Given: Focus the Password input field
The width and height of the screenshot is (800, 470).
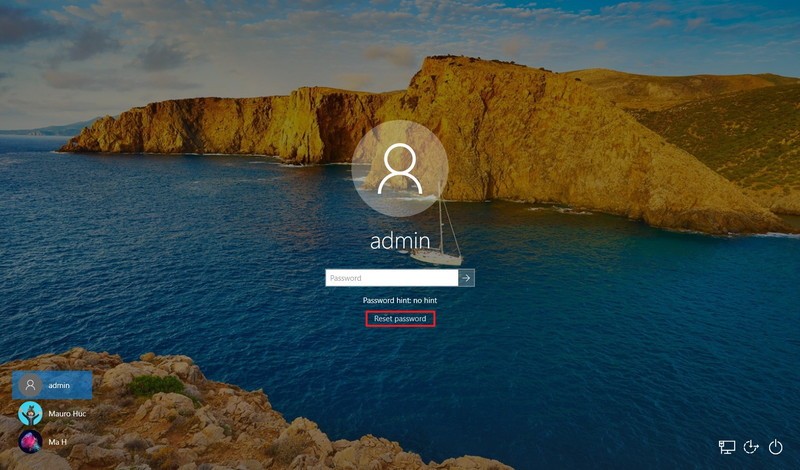Looking at the screenshot, I should coord(392,278).
